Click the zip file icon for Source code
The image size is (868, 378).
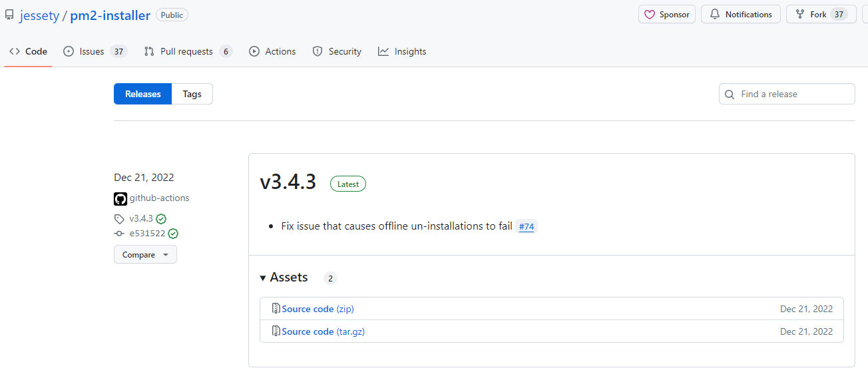point(276,309)
